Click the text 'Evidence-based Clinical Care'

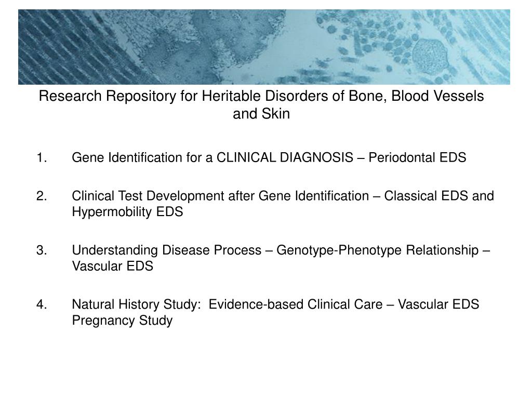click(x=296, y=304)
